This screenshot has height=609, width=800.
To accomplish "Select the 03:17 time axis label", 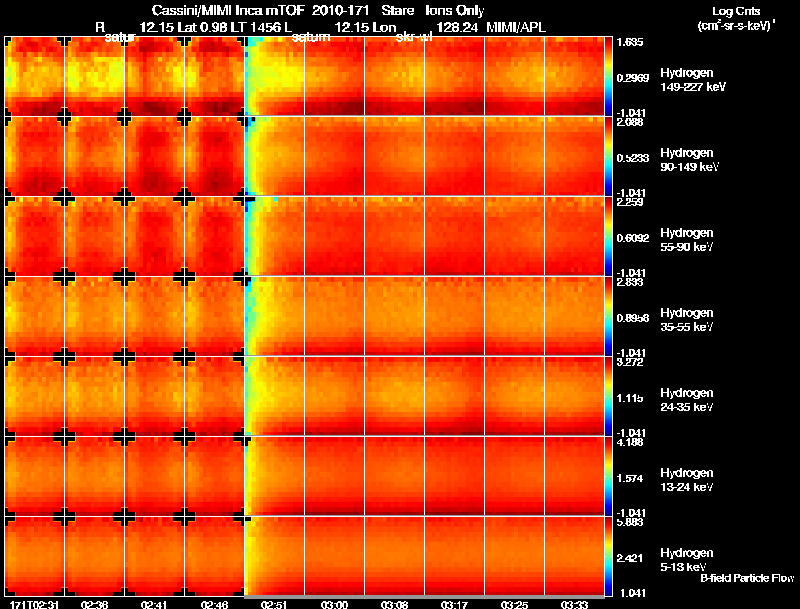I will (455, 604).
